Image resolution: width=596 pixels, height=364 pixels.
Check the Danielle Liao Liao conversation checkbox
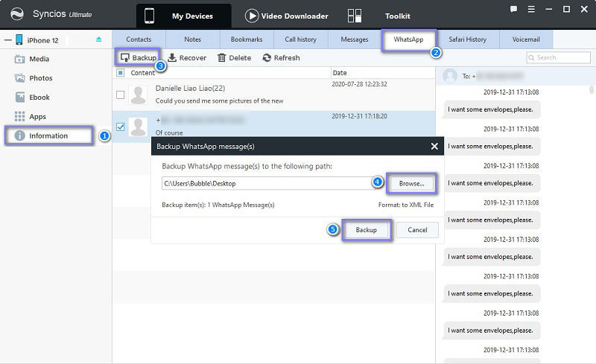point(120,95)
